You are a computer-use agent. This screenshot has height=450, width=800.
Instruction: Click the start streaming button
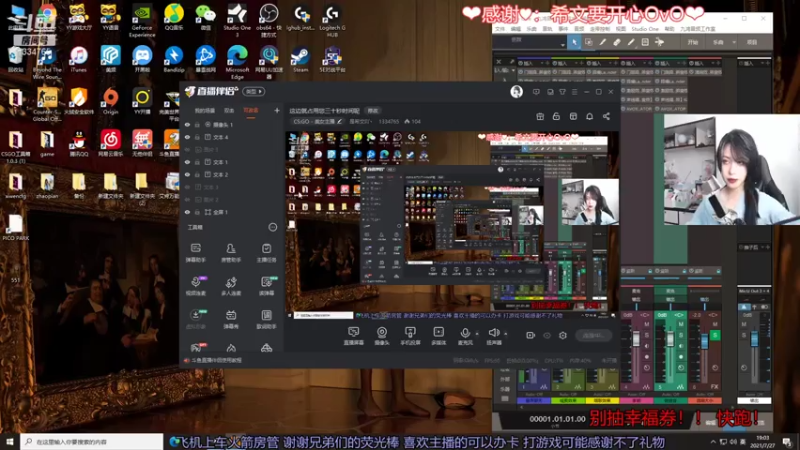593,335
